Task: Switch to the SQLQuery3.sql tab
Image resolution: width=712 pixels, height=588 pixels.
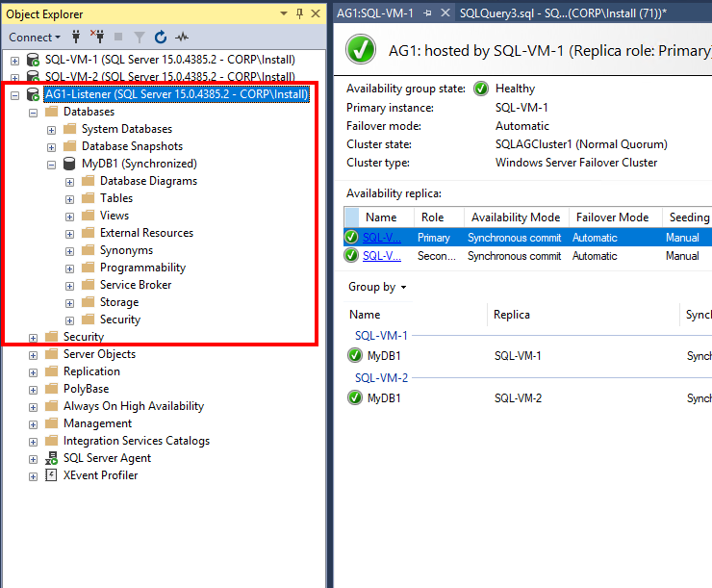Action: pyautogui.click(x=563, y=13)
